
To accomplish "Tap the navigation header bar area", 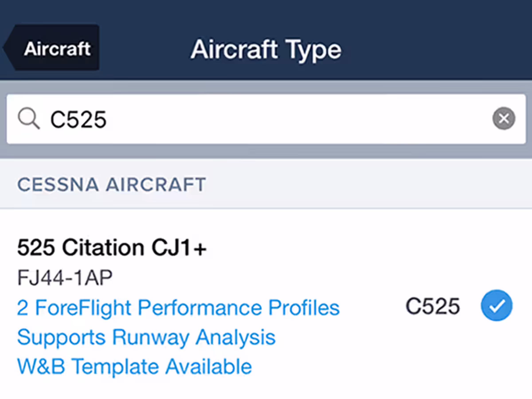I will [266, 40].
